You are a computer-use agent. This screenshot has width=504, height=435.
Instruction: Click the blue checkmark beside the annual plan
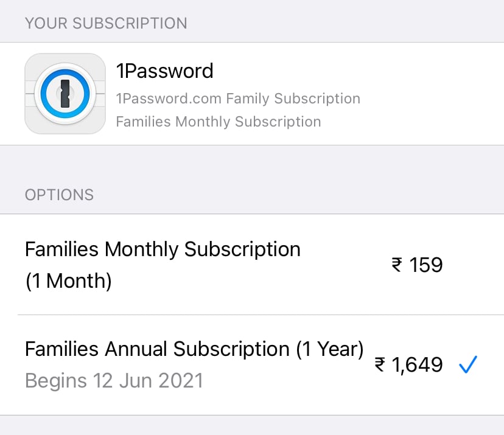point(468,364)
